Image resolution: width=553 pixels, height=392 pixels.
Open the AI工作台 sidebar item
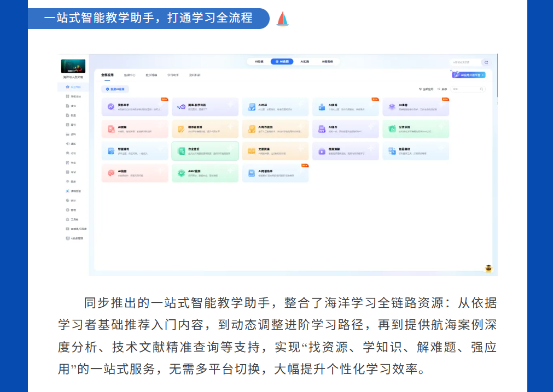click(x=73, y=87)
